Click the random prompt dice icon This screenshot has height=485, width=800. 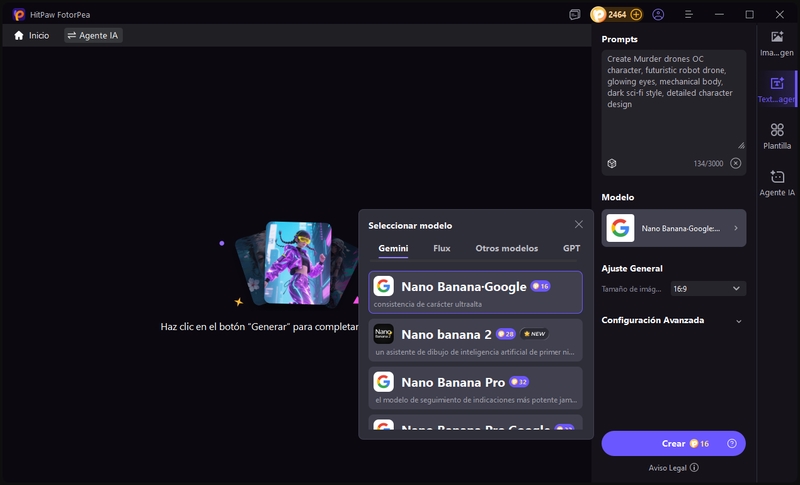click(611, 163)
